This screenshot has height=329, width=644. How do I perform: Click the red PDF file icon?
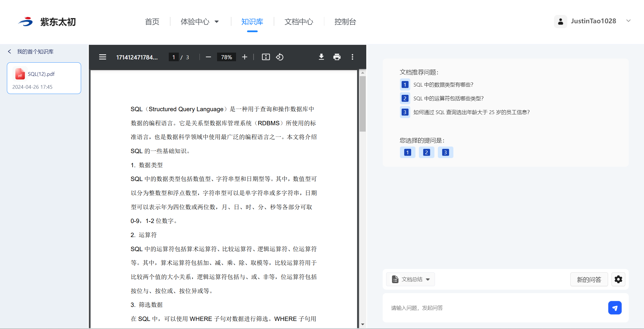[20, 74]
